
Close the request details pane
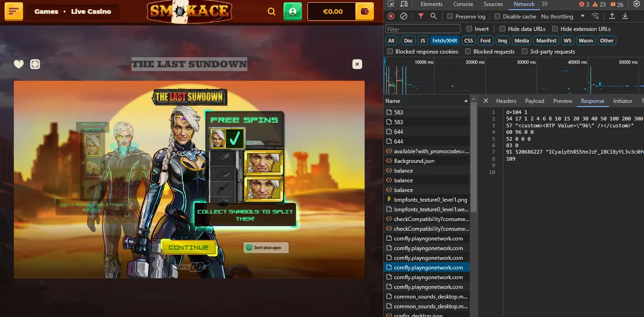click(x=486, y=101)
